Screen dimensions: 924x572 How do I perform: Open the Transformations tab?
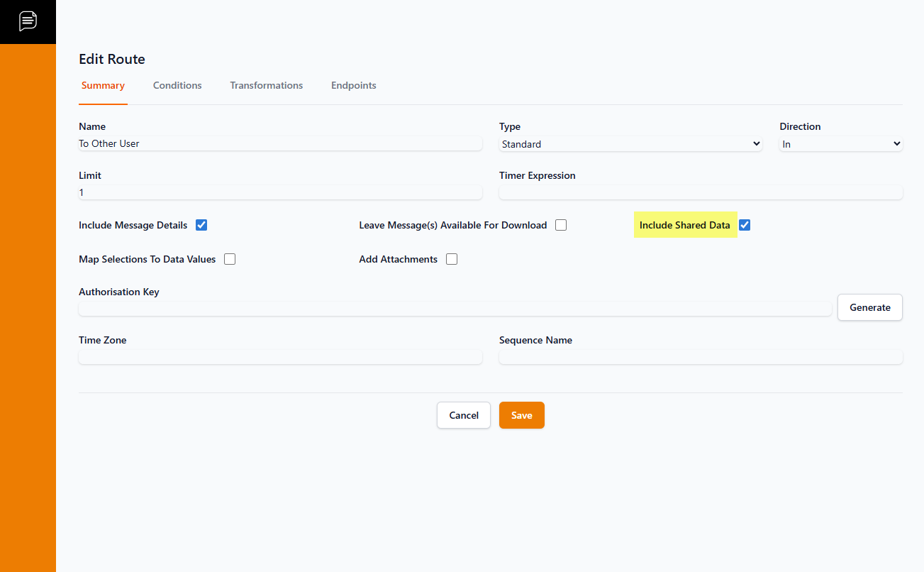(x=266, y=85)
